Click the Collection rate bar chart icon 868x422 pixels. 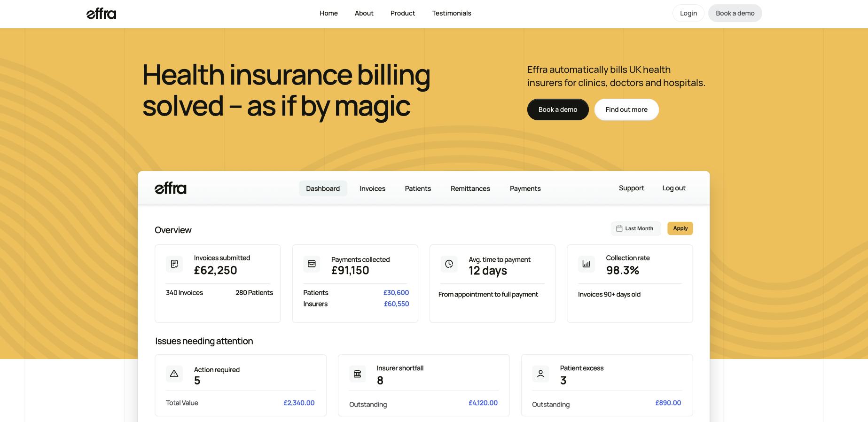(x=586, y=264)
